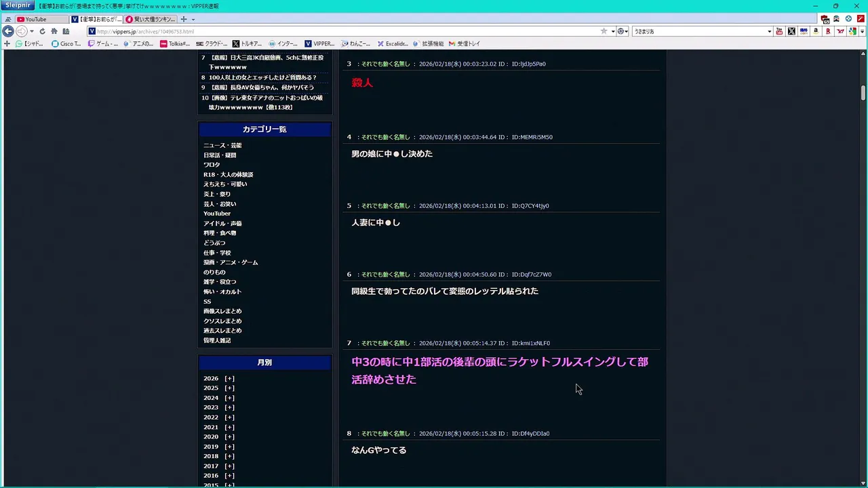
Task: Switch to the YouTube tab
Action: 41,19
